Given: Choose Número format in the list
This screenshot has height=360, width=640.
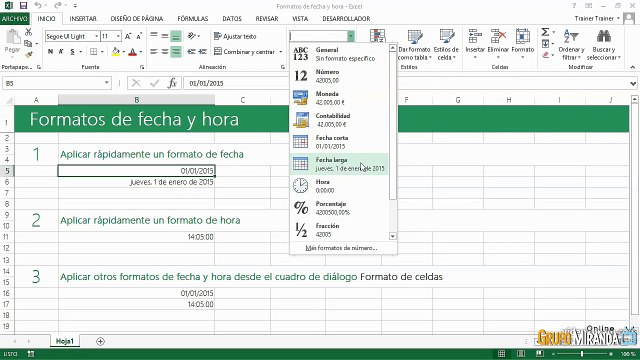Looking at the screenshot, I should click(x=339, y=76).
